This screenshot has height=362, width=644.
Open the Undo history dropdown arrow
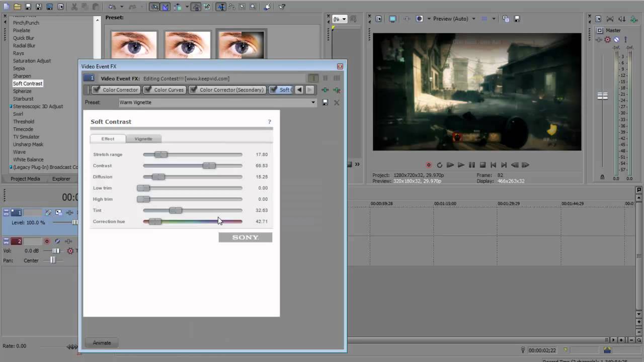coord(121,7)
